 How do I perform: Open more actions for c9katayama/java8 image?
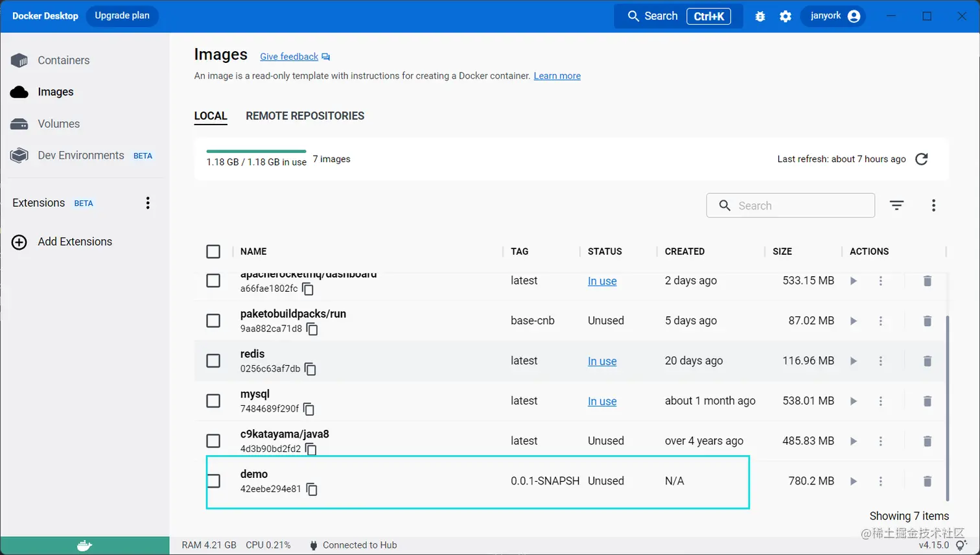(x=881, y=442)
